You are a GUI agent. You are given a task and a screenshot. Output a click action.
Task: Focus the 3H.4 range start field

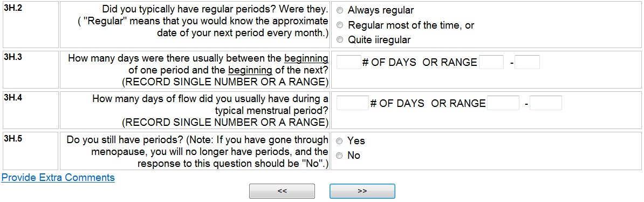503,103
